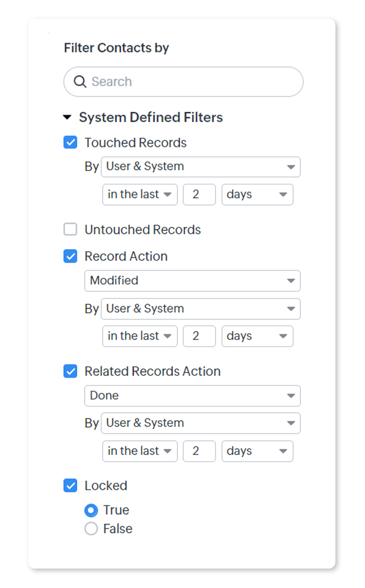Open the Done related action dropdown
This screenshot has height=588, width=365.
(192, 396)
